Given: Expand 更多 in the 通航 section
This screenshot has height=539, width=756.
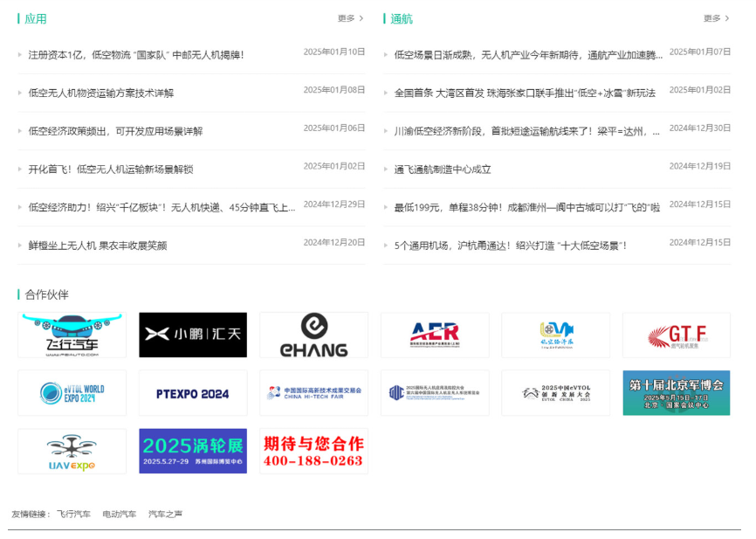Looking at the screenshot, I should [x=716, y=18].
